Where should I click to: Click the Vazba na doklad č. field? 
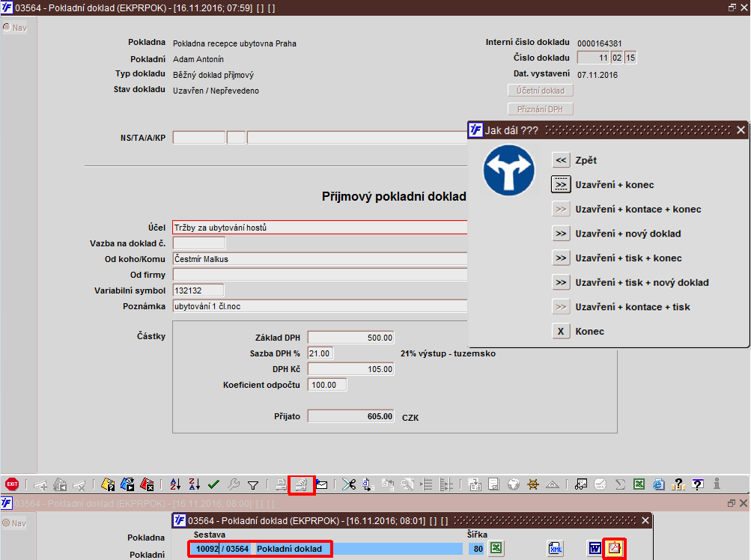tap(198, 243)
